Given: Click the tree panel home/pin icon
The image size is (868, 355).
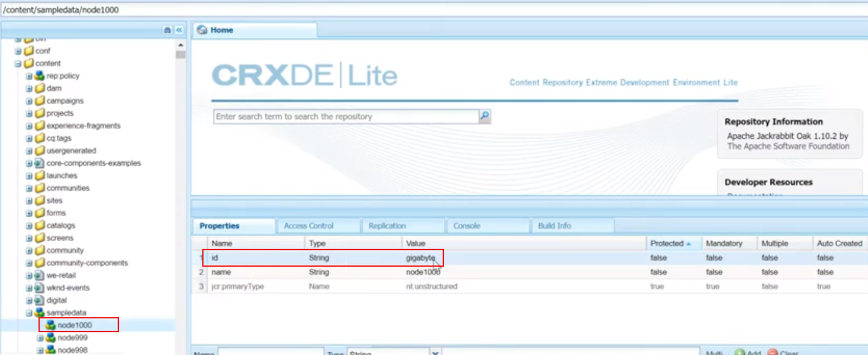Looking at the screenshot, I should pyautogui.click(x=167, y=30).
